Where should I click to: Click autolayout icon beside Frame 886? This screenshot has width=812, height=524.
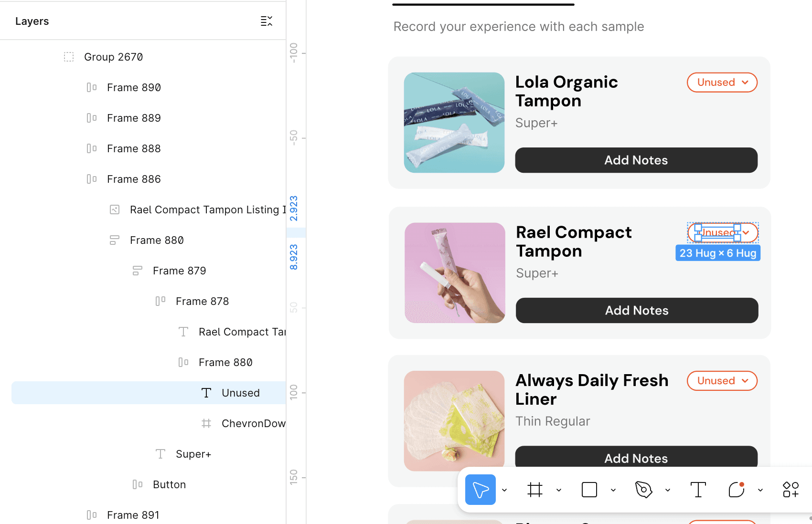[92, 179]
